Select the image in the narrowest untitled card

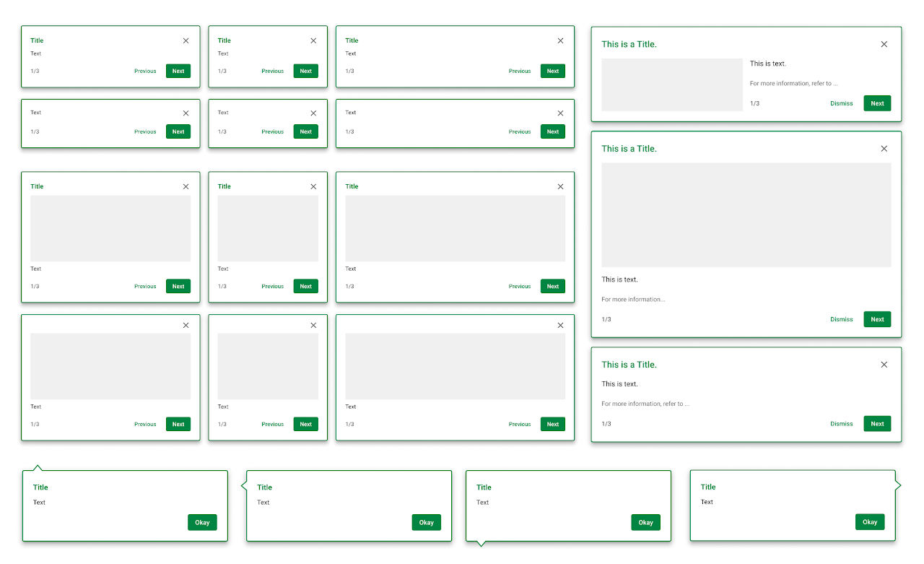[x=268, y=366]
